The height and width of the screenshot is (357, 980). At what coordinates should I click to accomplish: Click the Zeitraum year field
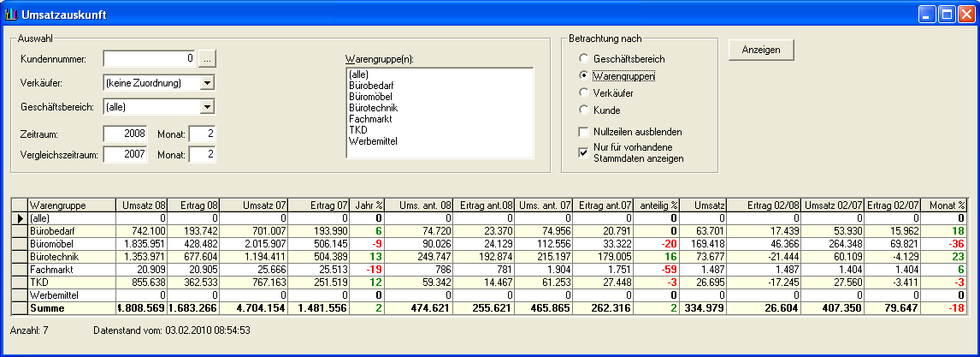coord(125,134)
